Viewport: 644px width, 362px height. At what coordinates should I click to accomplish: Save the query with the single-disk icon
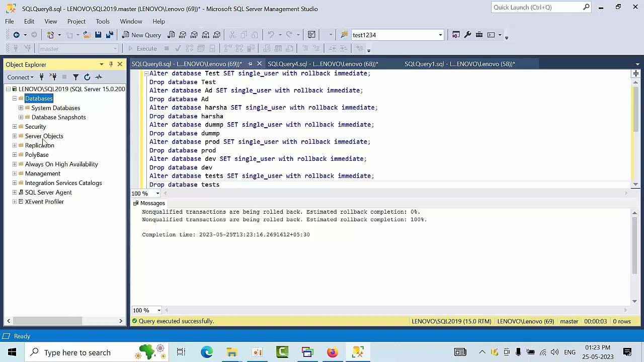click(x=98, y=35)
